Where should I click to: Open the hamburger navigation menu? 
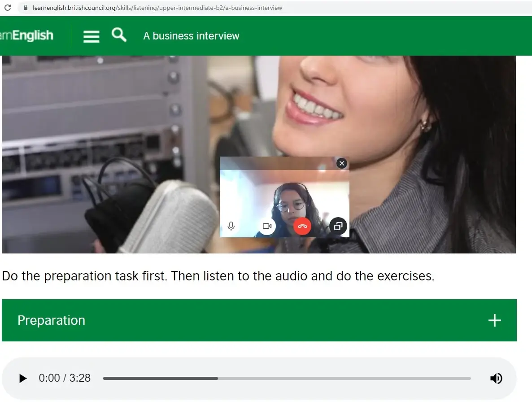coord(92,36)
